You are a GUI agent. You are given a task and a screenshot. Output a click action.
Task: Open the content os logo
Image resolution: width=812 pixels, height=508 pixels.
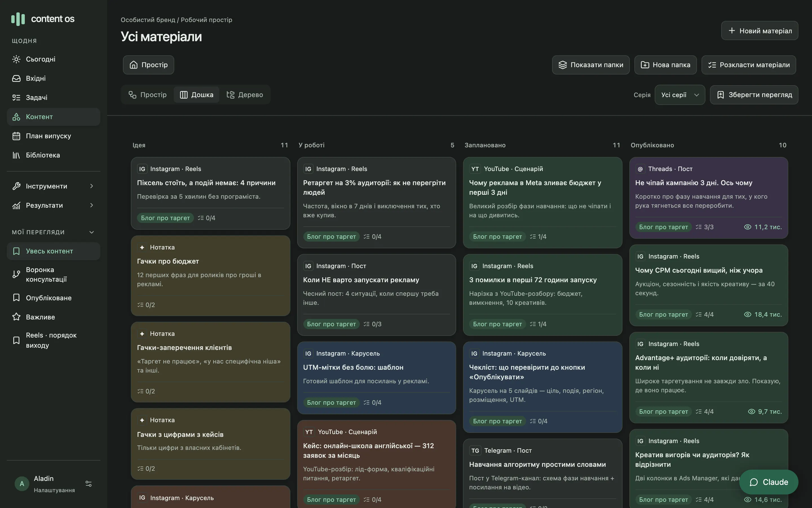(43, 19)
